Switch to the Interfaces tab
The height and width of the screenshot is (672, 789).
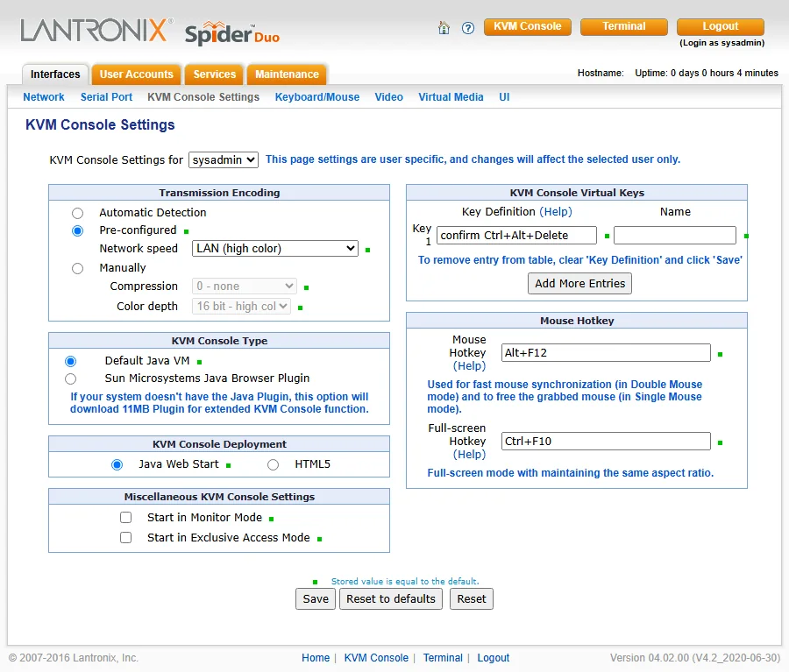[55, 74]
